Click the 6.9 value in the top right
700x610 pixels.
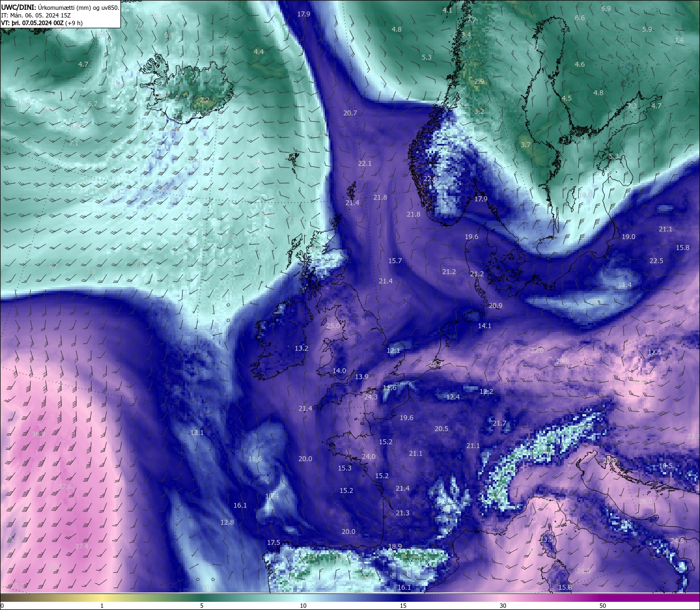coord(606,9)
